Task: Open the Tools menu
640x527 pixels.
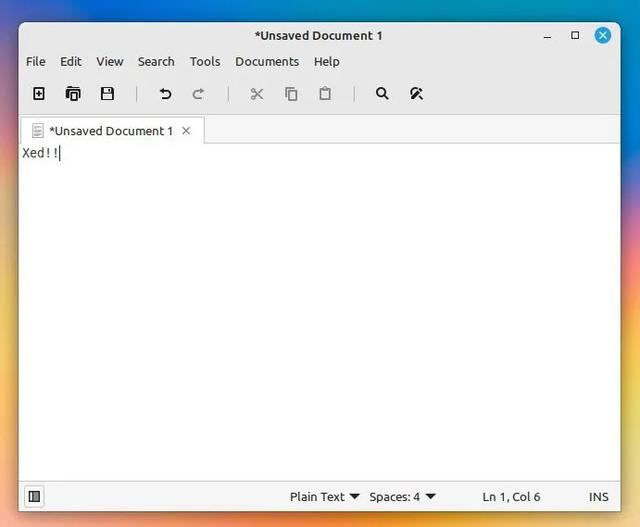Action: (205, 62)
